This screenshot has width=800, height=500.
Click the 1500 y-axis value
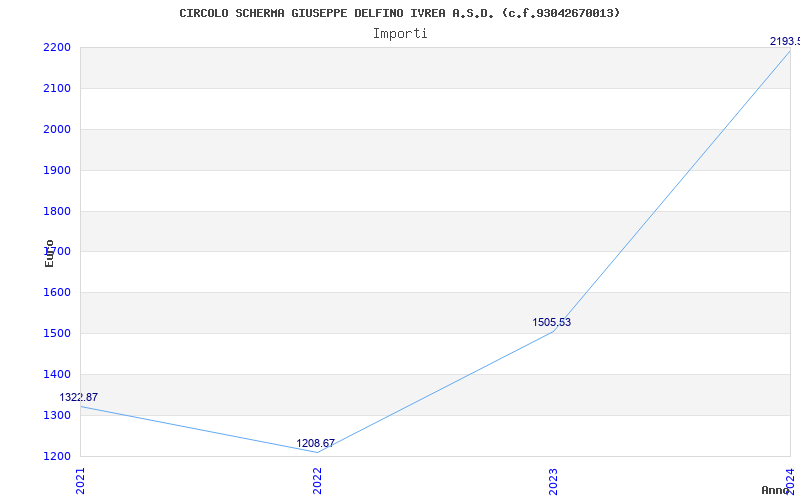point(57,334)
